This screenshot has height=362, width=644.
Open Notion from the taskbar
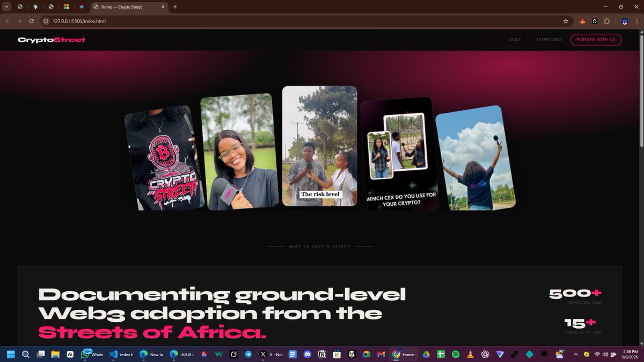pyautogui.click(x=323, y=354)
